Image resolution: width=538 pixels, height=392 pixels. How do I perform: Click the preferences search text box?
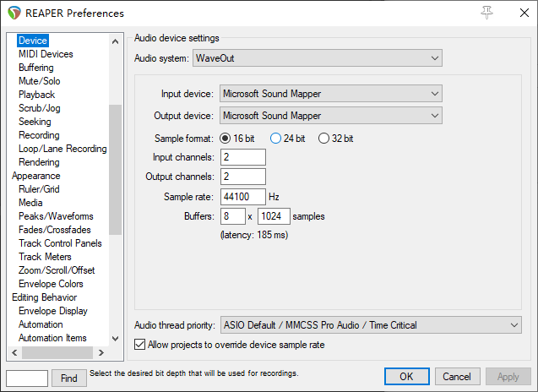(x=27, y=378)
